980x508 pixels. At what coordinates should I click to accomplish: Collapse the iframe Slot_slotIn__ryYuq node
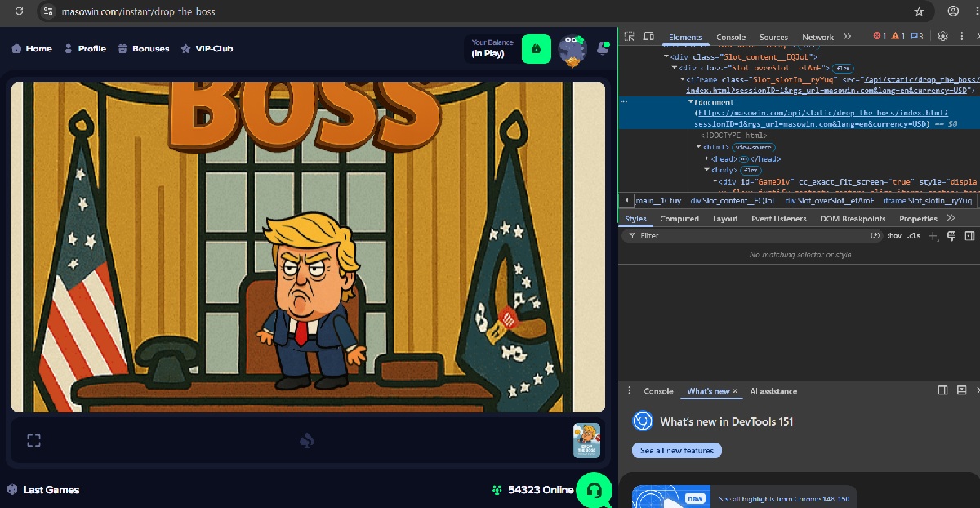pyautogui.click(x=682, y=80)
